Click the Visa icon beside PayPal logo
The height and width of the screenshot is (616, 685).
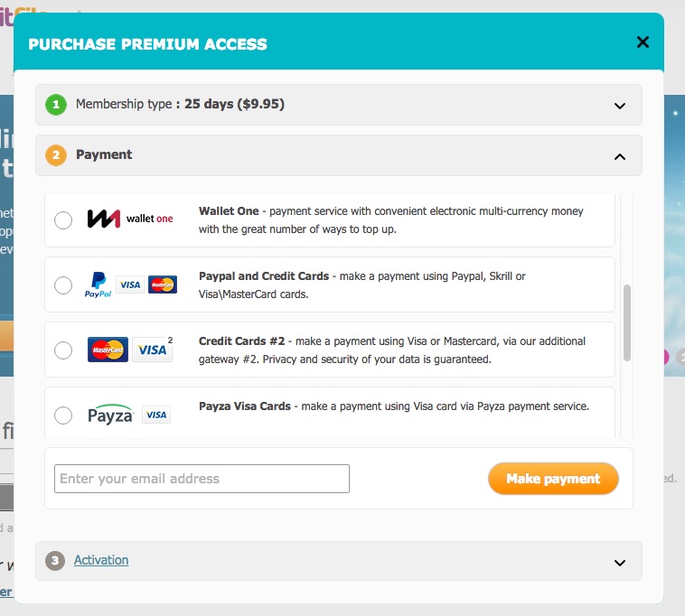tap(130, 285)
